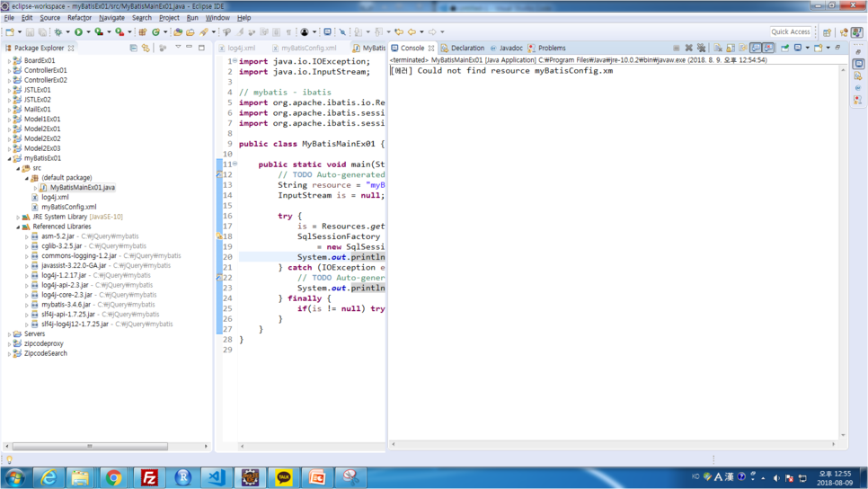Switch to log4j.xml editor tab

[237, 49]
